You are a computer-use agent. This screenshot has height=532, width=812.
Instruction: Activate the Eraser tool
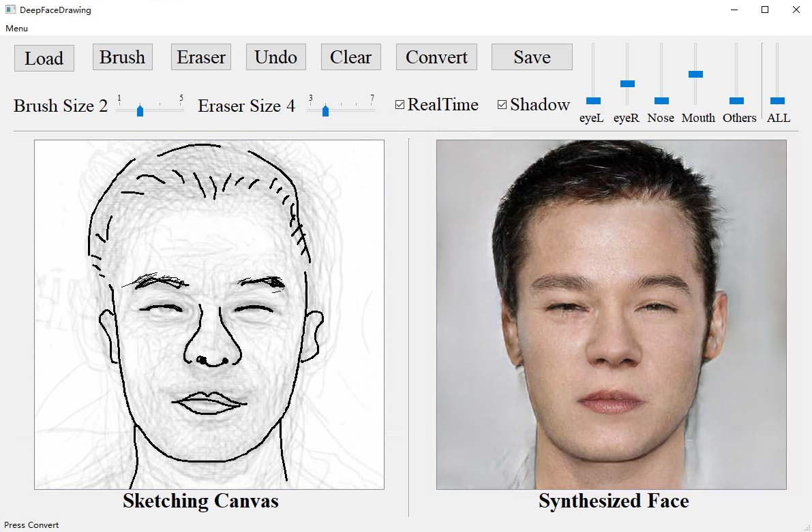coord(201,57)
